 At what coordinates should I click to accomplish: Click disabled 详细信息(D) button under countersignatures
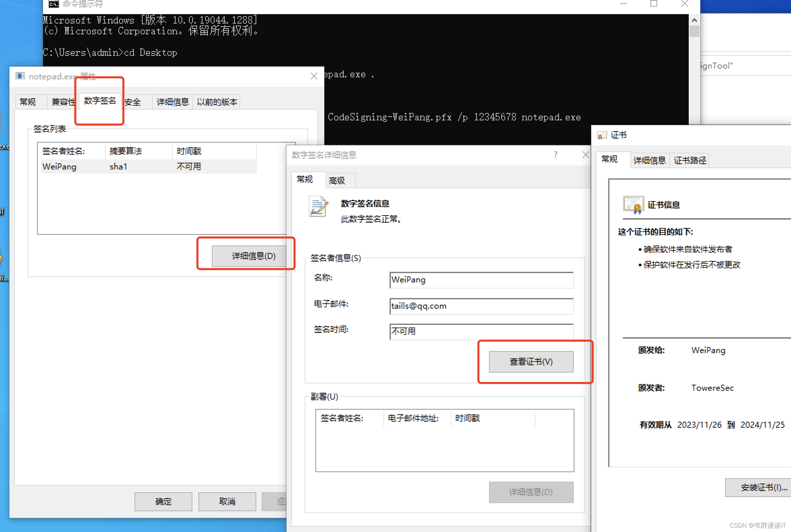click(x=531, y=492)
